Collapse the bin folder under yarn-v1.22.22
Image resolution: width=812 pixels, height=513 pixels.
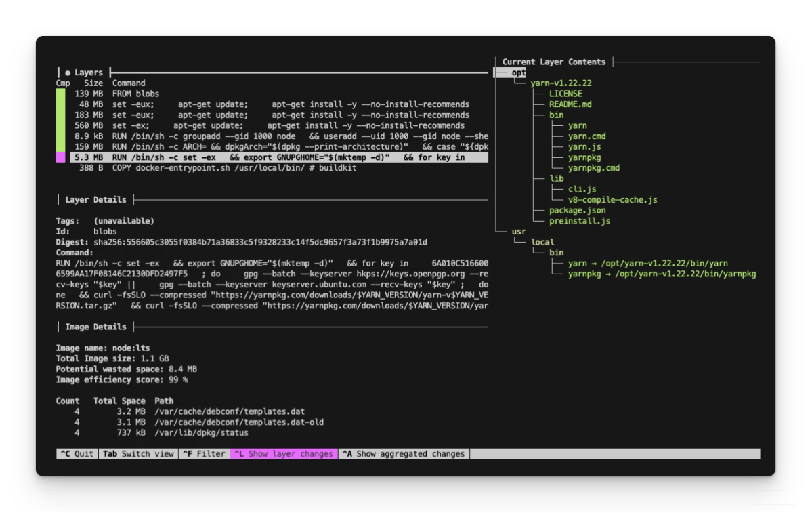(556, 115)
